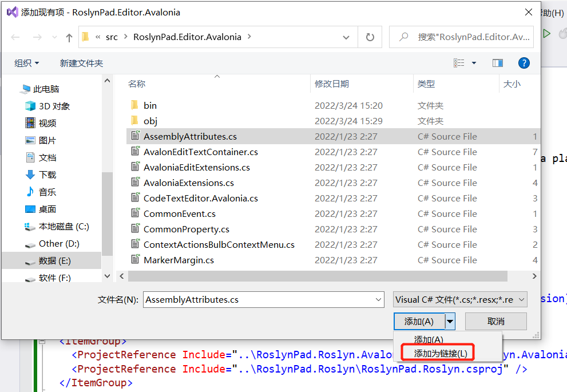The width and height of the screenshot is (567, 392).
Task: Sort by 名称 column header
Action: [x=137, y=84]
